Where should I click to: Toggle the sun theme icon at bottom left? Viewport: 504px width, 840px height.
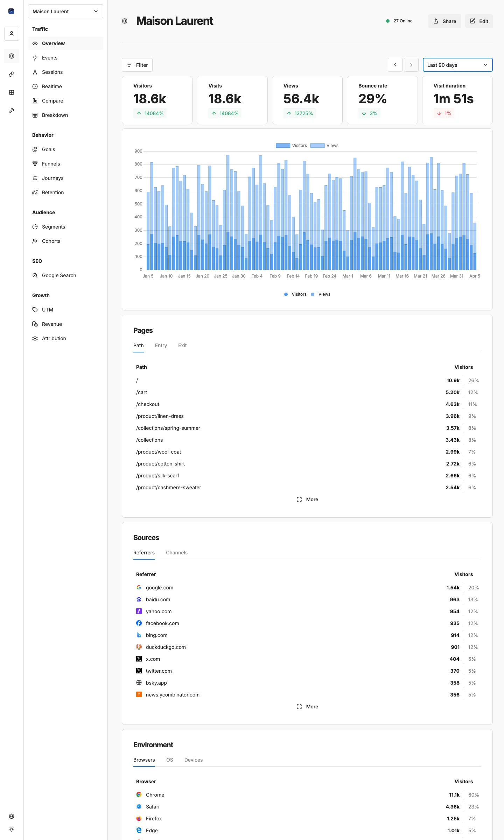(12, 829)
